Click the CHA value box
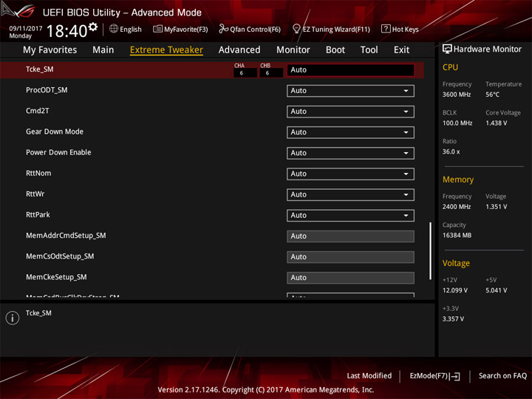The height and width of the screenshot is (399, 532). (245, 73)
